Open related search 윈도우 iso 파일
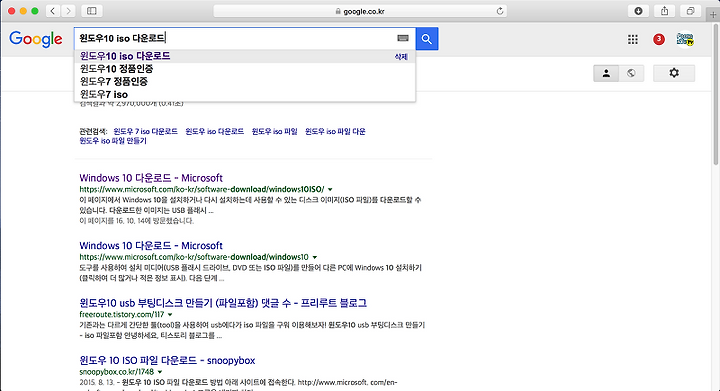The width and height of the screenshot is (720, 391). pyautogui.click(x=275, y=131)
